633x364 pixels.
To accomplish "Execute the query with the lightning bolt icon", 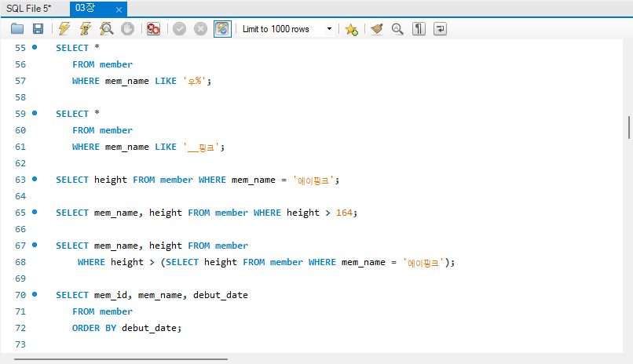I will [64, 28].
